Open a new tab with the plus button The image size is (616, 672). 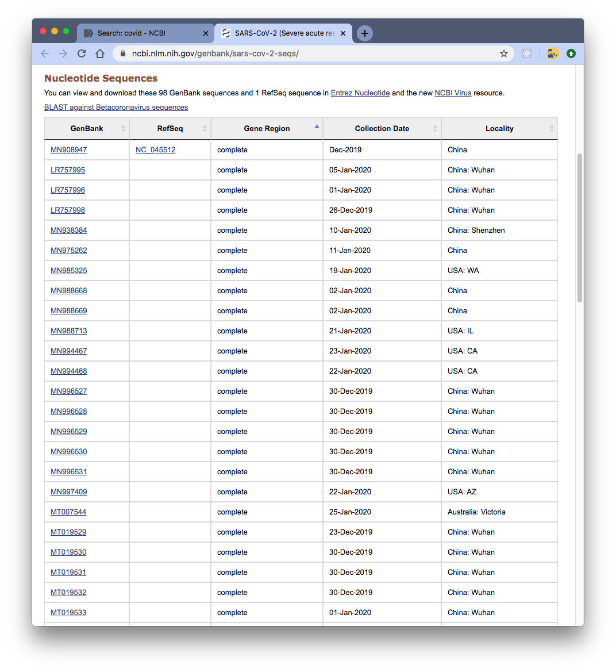[x=364, y=33]
